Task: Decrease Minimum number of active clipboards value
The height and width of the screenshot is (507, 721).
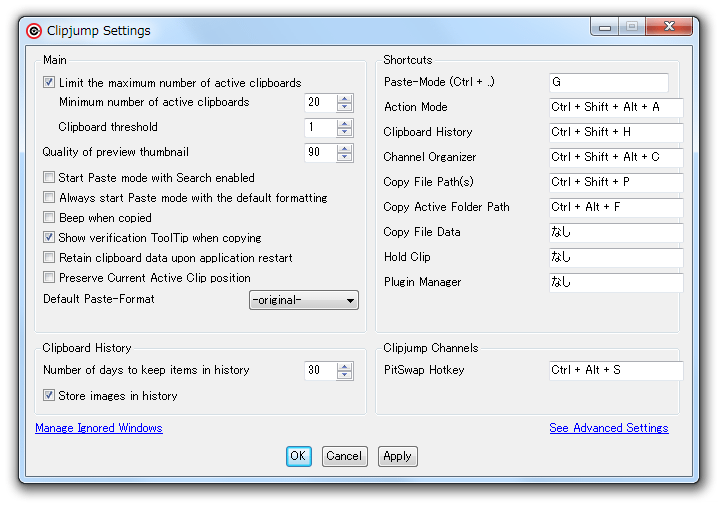Action: click(344, 107)
